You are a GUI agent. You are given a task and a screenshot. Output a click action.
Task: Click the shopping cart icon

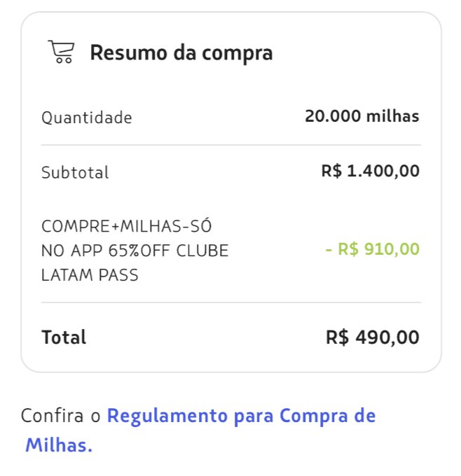[61, 52]
